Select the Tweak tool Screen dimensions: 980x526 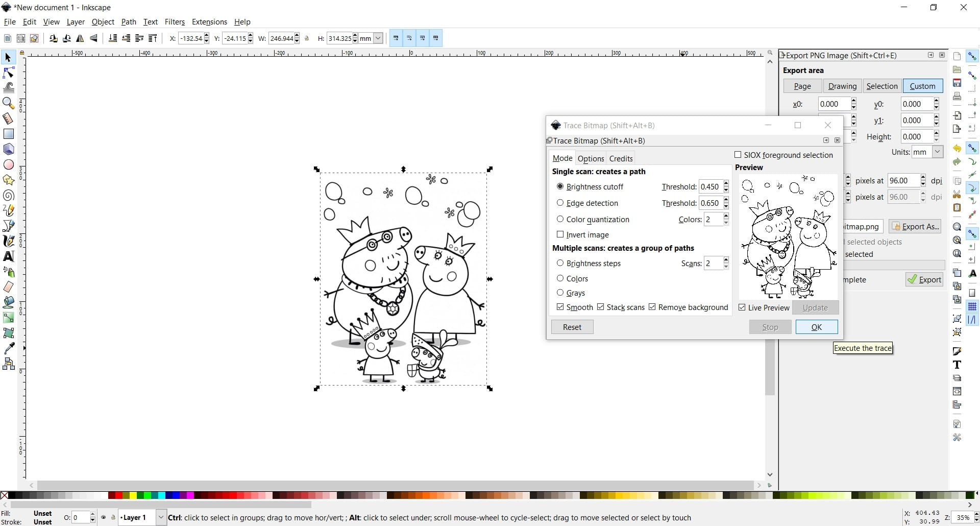tap(8, 88)
